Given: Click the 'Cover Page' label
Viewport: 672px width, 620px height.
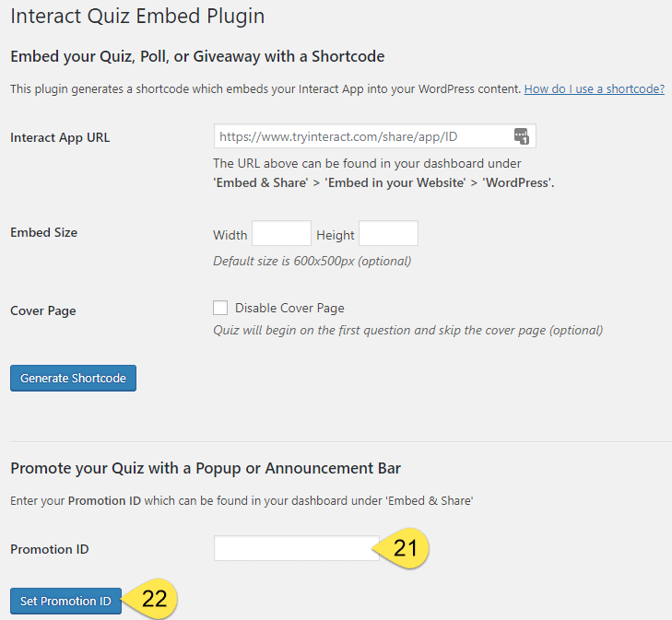Looking at the screenshot, I should [42, 310].
